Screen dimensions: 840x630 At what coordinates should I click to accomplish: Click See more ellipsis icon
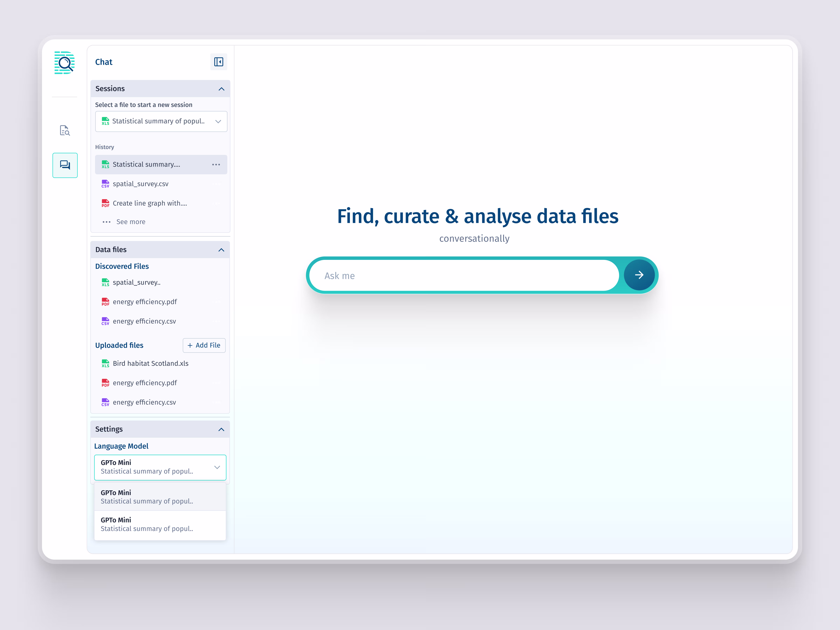pyautogui.click(x=106, y=222)
